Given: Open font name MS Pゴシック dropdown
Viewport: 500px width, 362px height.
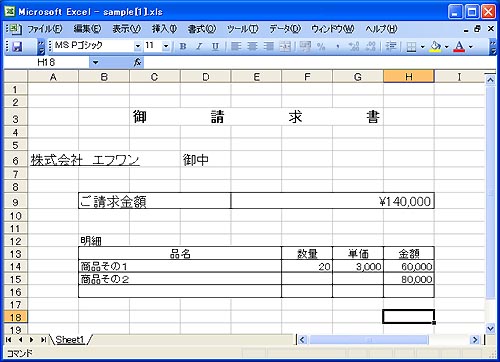Looking at the screenshot, I should coord(138,46).
